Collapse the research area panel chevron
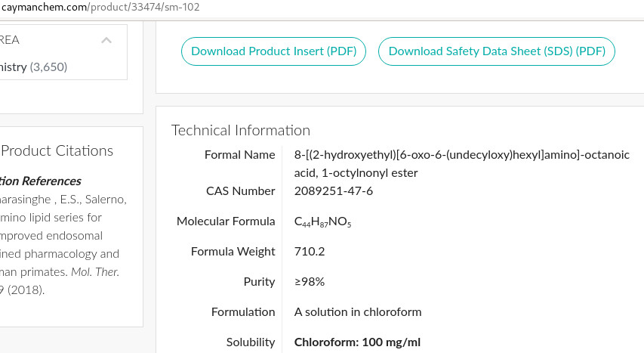Image resolution: width=644 pixels, height=353 pixels. (x=106, y=40)
